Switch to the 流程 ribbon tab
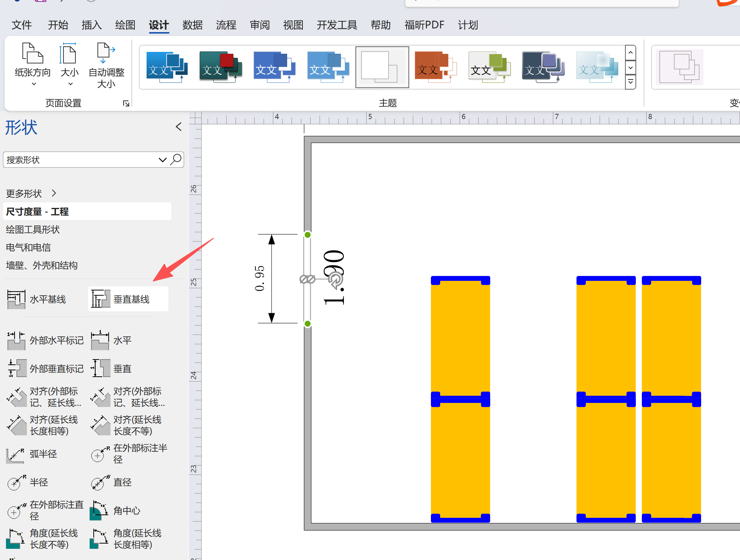The height and width of the screenshot is (560, 740). pos(226,25)
